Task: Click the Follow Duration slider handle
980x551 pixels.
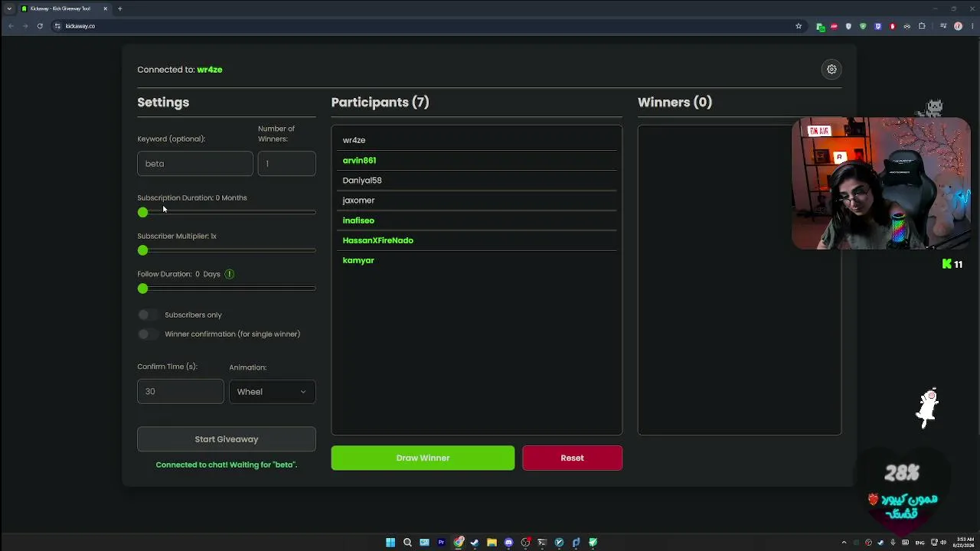Action: point(142,289)
